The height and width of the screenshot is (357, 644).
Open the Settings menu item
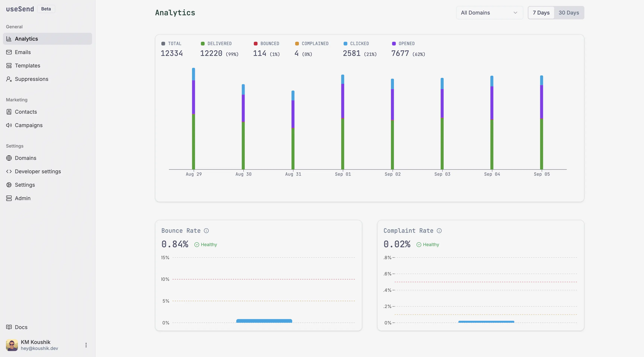click(x=25, y=185)
